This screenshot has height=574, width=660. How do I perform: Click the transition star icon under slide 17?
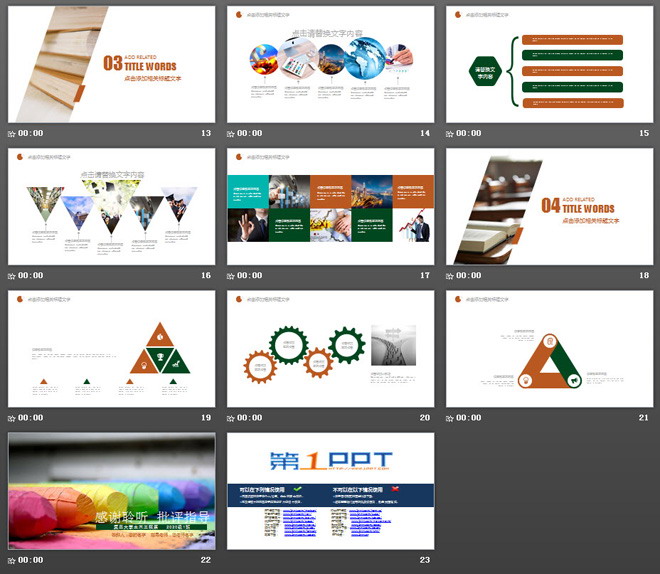232,275
